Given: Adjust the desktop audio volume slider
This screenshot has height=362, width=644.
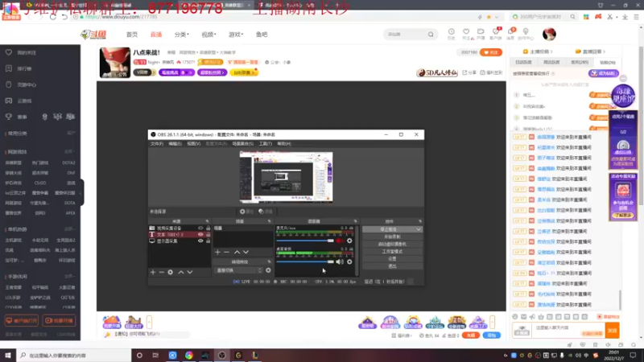Looking at the screenshot, I should (x=305, y=261).
